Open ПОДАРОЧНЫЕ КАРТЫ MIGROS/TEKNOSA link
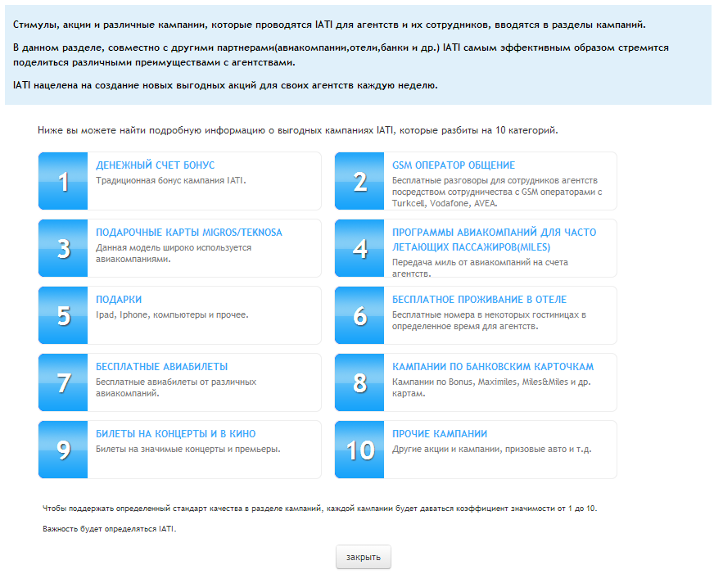The width and height of the screenshot is (714, 588). [x=189, y=233]
